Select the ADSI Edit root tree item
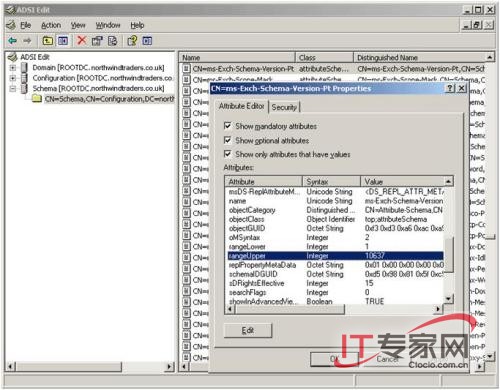500x390 pixels. (x=35, y=57)
